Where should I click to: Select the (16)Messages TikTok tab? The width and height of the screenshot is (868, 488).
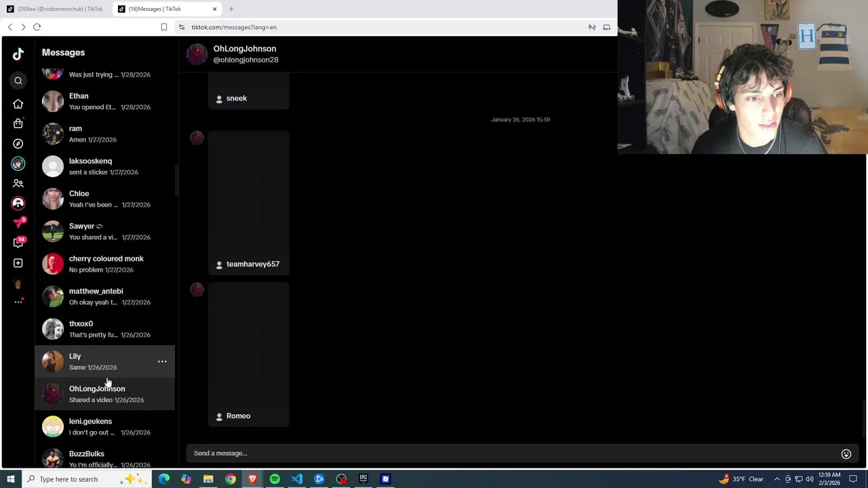(167, 9)
